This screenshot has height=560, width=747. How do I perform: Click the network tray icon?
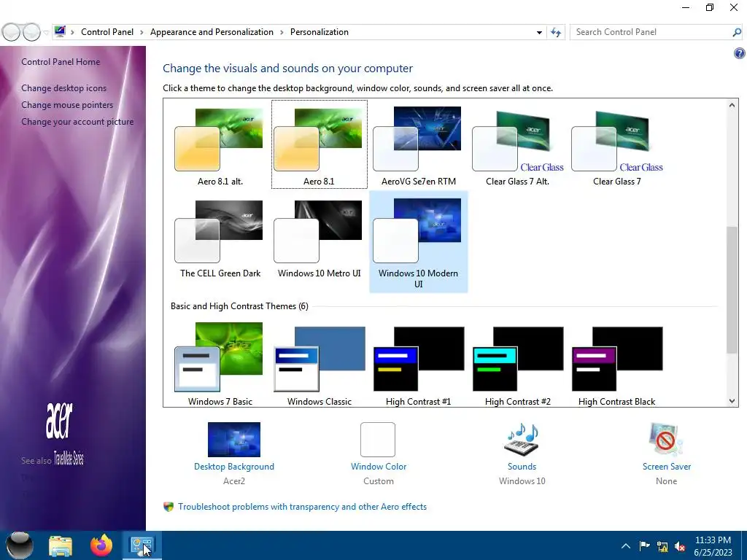pyautogui.click(x=662, y=547)
